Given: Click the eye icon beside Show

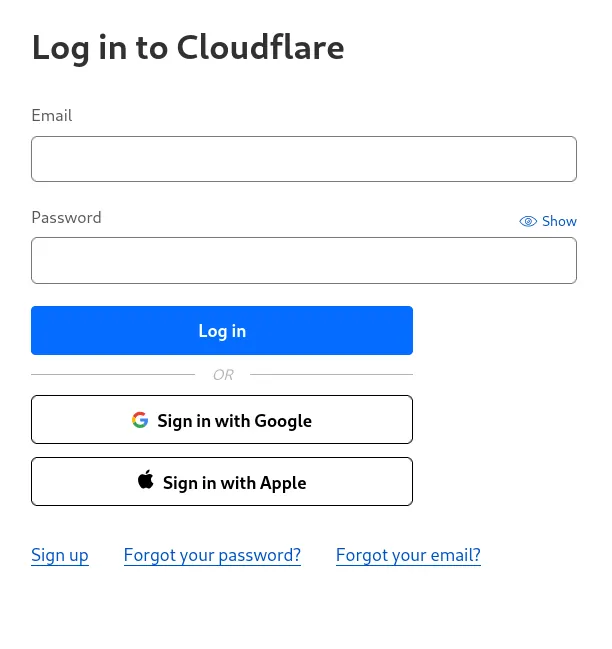Looking at the screenshot, I should (x=528, y=222).
